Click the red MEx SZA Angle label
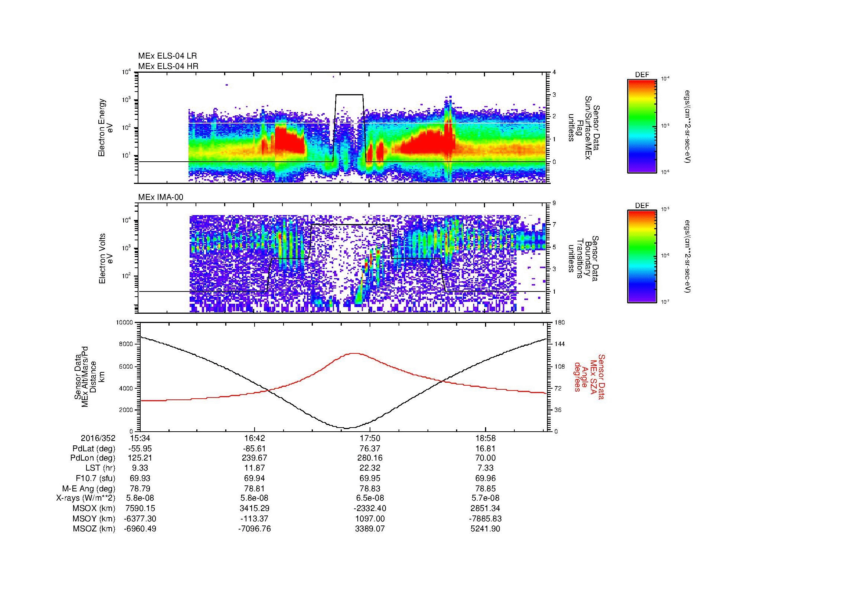The image size is (868, 613). 589,377
